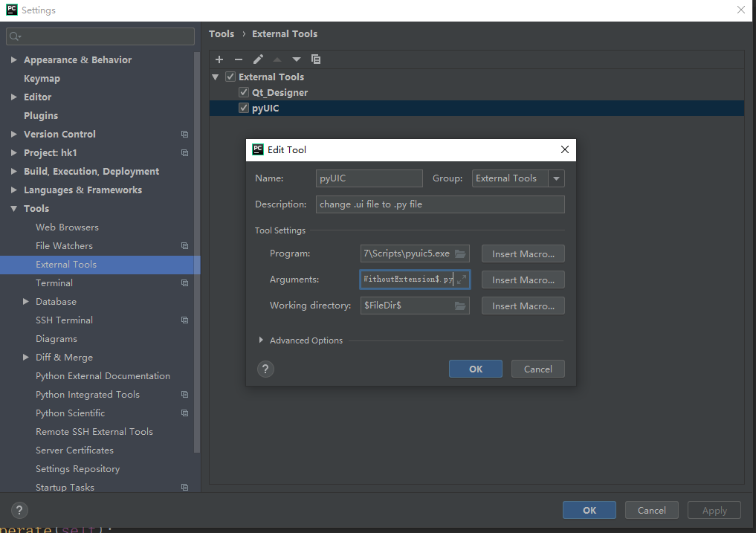Expand Languages & Frameworks category
This screenshot has width=756, height=533.
[x=14, y=190]
